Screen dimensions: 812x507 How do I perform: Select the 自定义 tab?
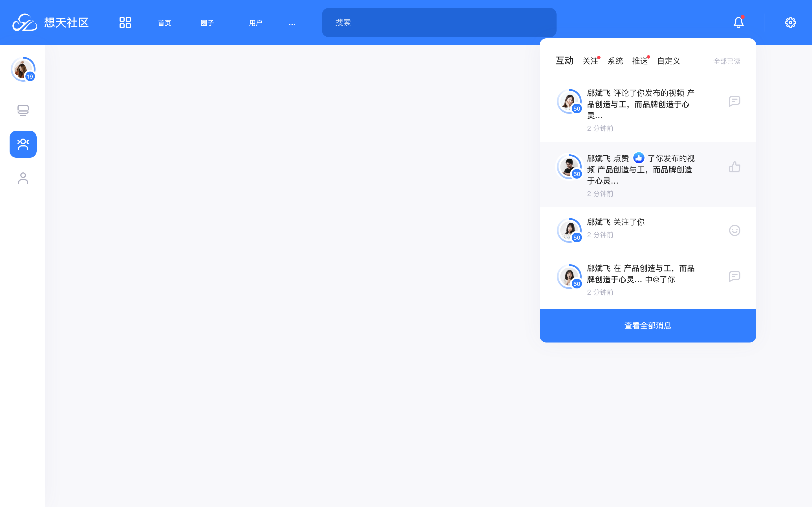click(x=668, y=61)
